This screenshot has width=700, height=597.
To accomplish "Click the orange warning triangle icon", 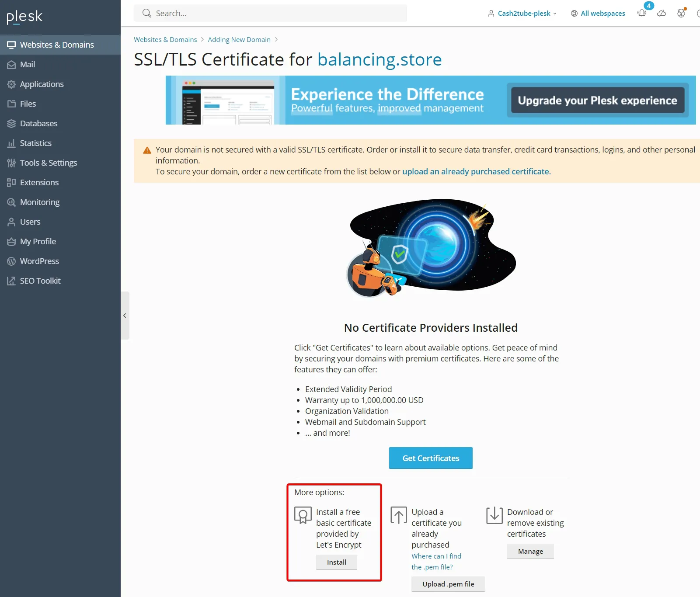I will coord(147,150).
